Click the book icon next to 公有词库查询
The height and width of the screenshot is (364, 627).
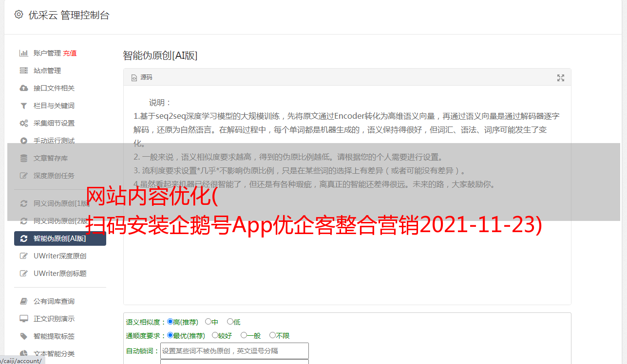pyautogui.click(x=23, y=301)
